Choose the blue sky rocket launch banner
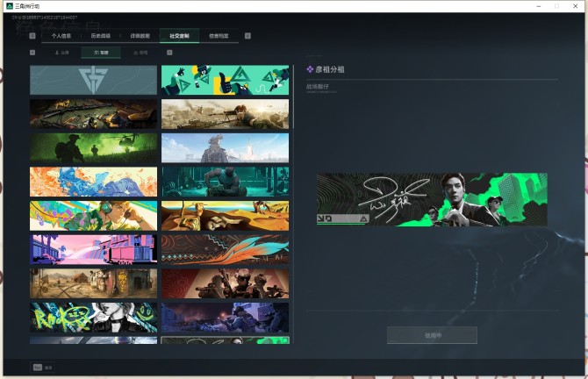The image size is (588, 379). coord(225,148)
